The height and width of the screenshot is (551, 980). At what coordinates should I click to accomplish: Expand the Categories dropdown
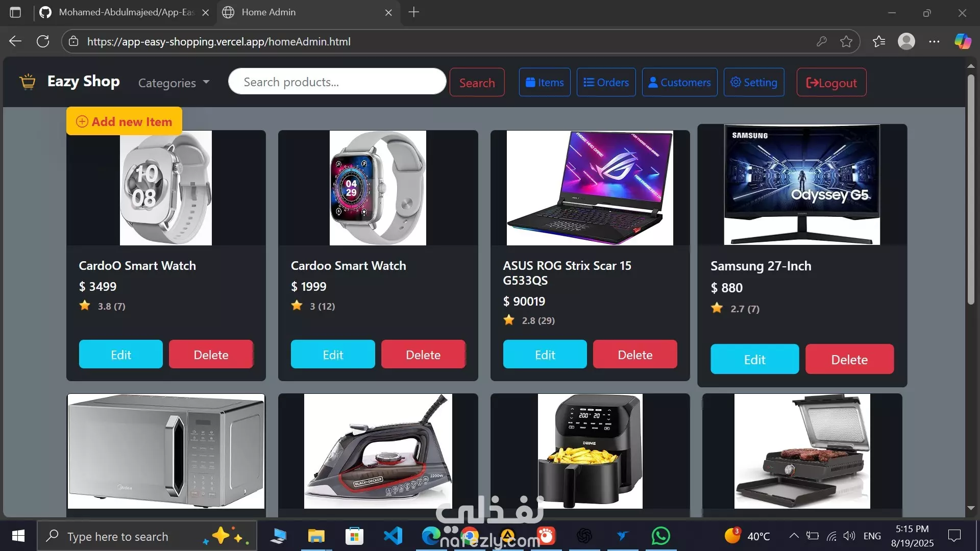(174, 83)
